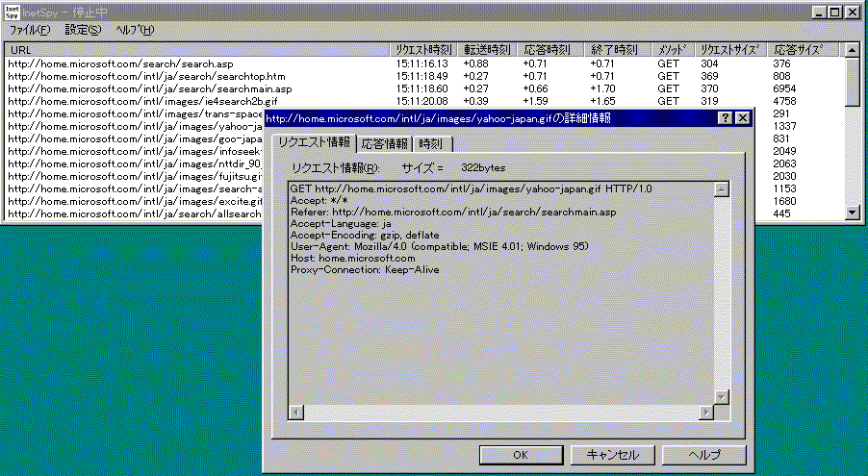
Task: Click the Proxy-Connection: Keep-Alive line
Action: click(365, 270)
